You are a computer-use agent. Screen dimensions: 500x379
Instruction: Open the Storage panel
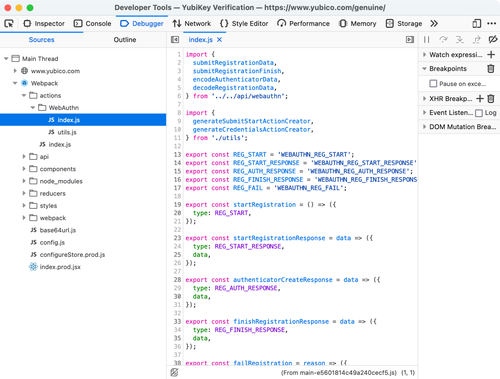404,24
